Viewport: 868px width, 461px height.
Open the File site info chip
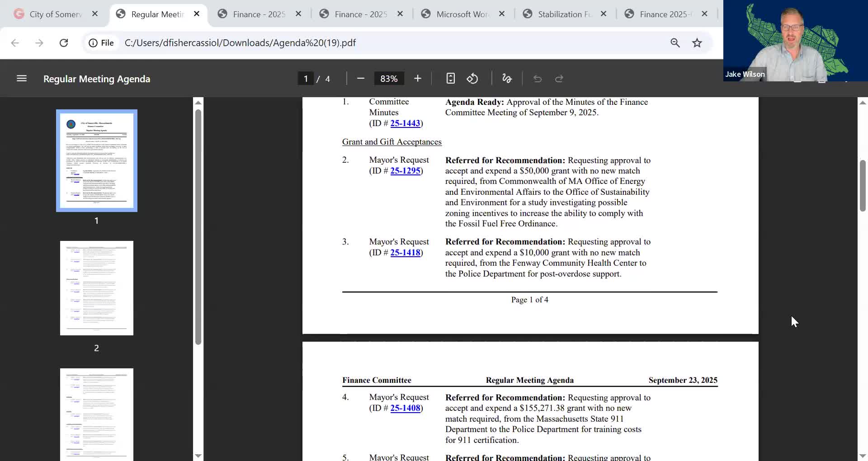point(101,43)
